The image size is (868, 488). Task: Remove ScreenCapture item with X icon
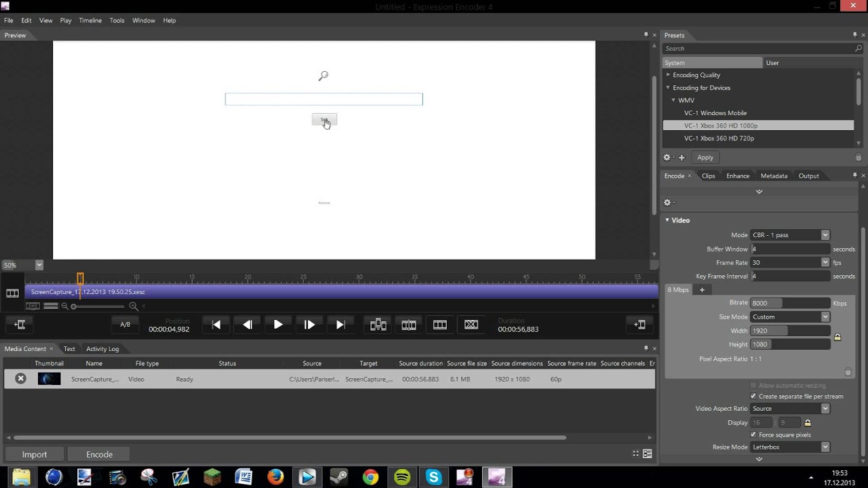coord(20,379)
